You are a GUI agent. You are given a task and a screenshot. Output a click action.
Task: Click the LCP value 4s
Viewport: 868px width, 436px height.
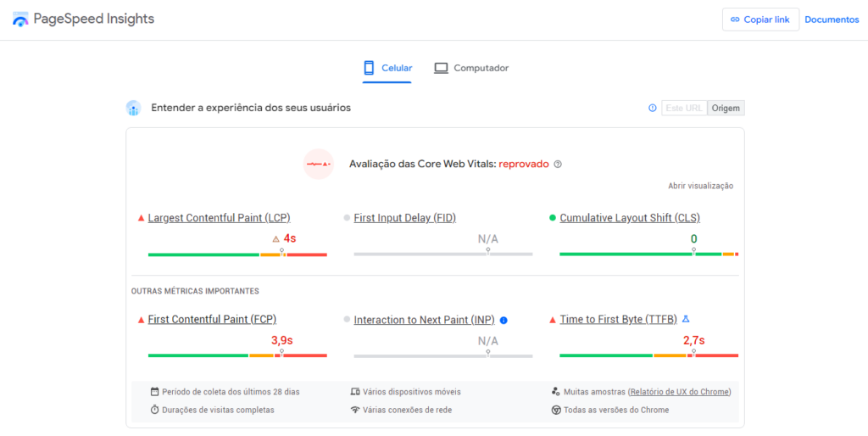290,238
